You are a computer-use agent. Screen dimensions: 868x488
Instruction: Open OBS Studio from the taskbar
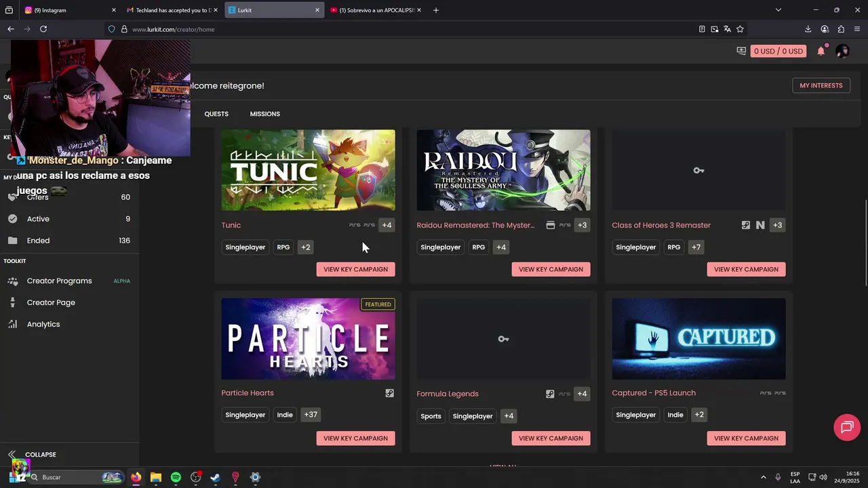[196, 477]
